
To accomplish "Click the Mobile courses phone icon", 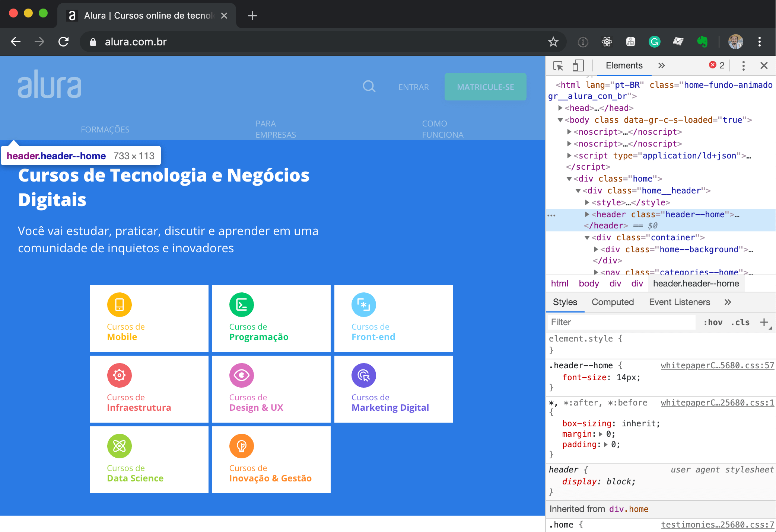I will (119, 305).
